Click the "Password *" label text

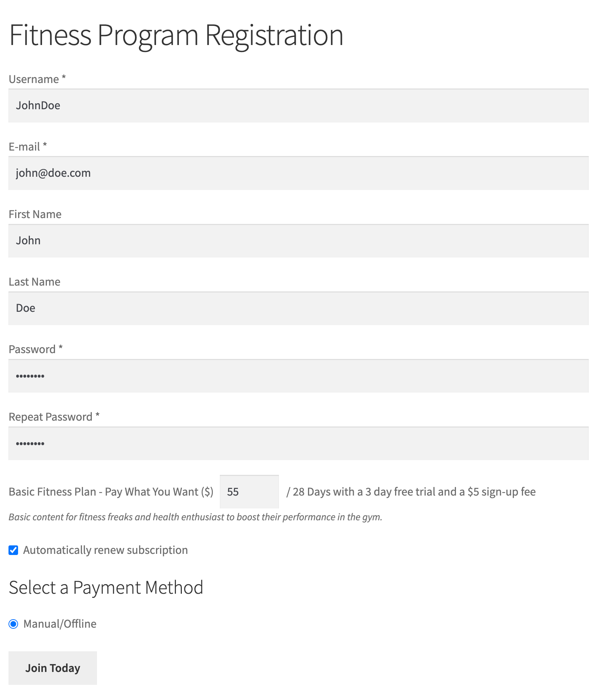click(x=35, y=349)
